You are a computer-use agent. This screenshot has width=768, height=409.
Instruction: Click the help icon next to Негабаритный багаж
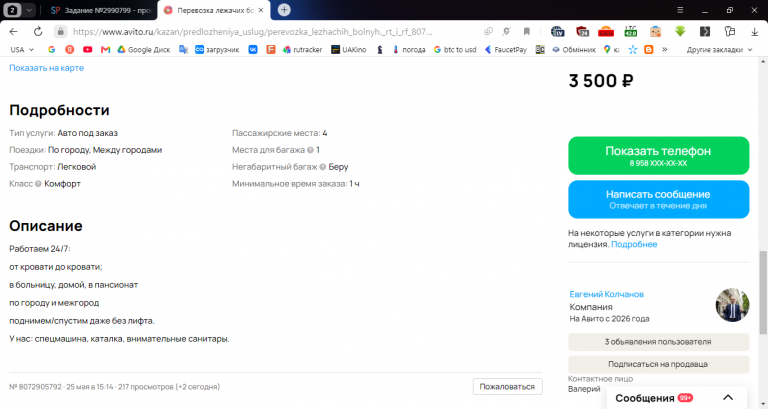pos(322,167)
